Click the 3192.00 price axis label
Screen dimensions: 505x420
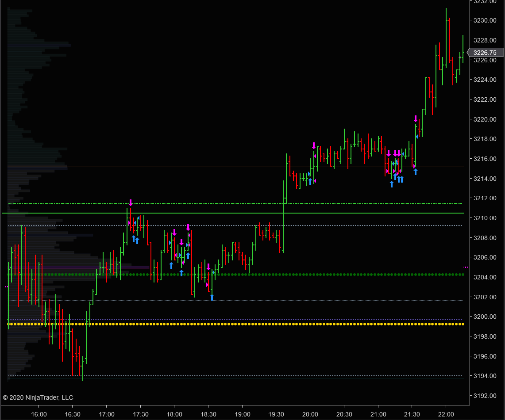point(485,396)
